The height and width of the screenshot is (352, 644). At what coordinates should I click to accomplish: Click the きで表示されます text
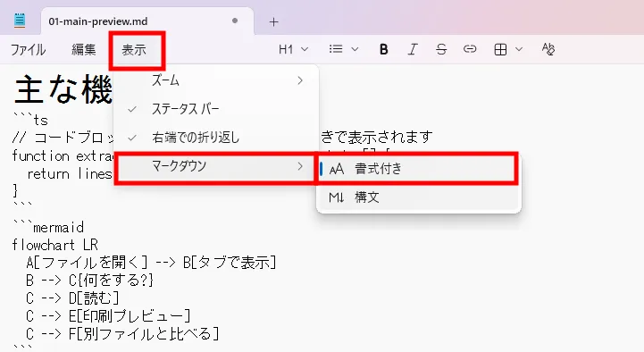[x=377, y=137]
